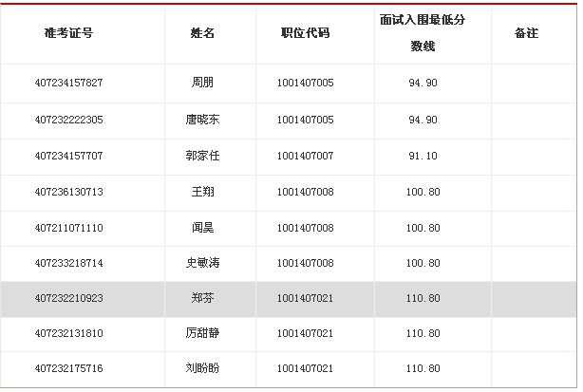Viewport: 583px width, 392px height.
Task: Select the name 郭家任
Action: (203, 156)
